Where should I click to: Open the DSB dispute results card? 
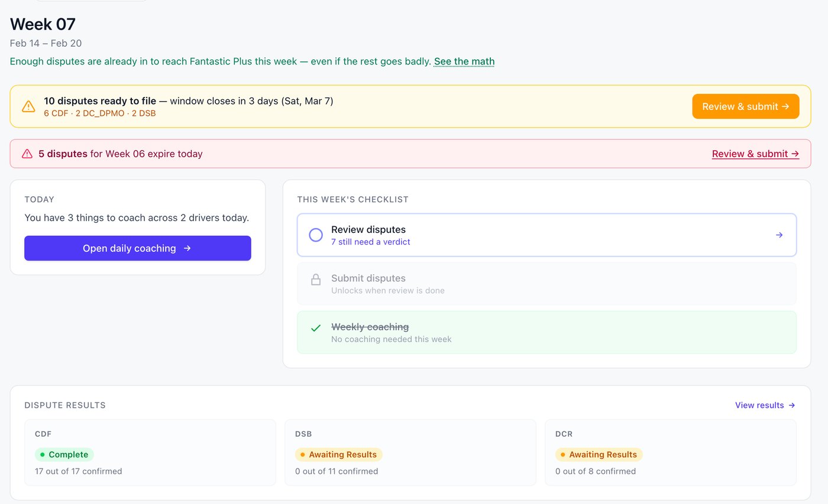(x=410, y=453)
